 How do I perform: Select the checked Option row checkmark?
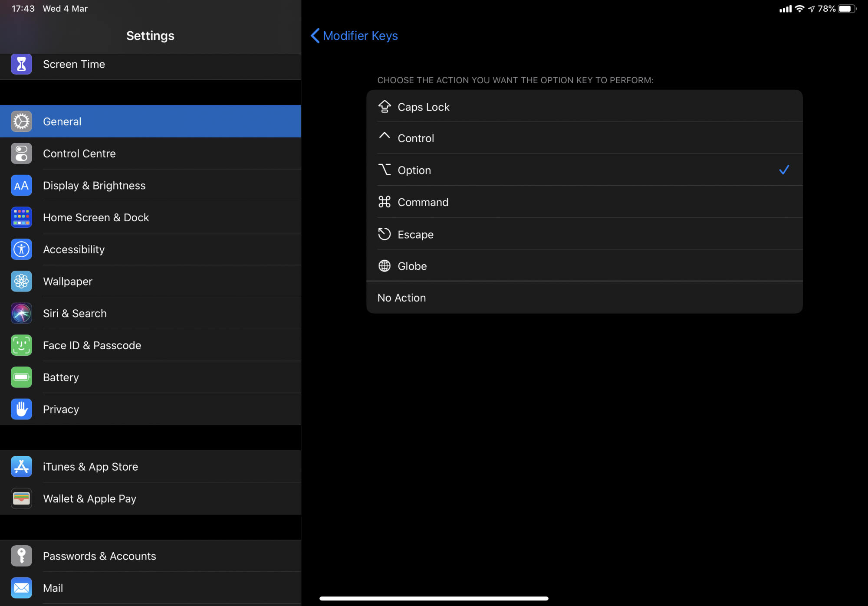[x=784, y=170]
